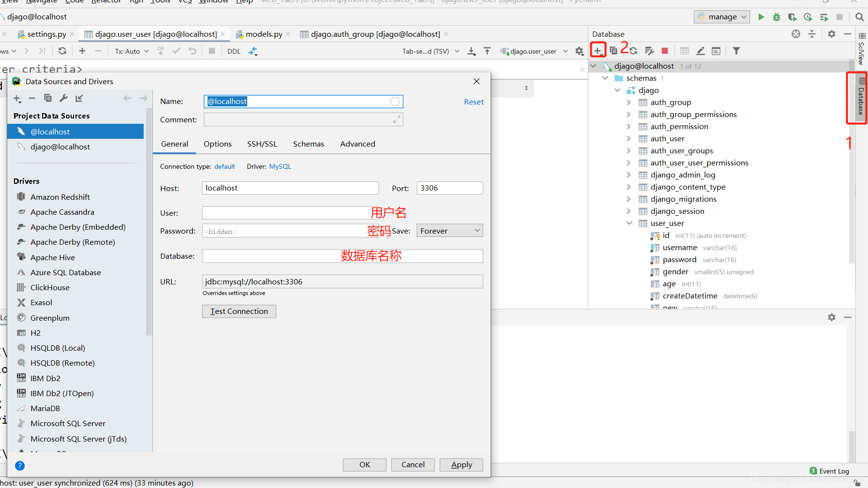The image size is (868, 488).
Task: Click the red stop/disconnect icon in Database toolbar
Action: coord(665,51)
